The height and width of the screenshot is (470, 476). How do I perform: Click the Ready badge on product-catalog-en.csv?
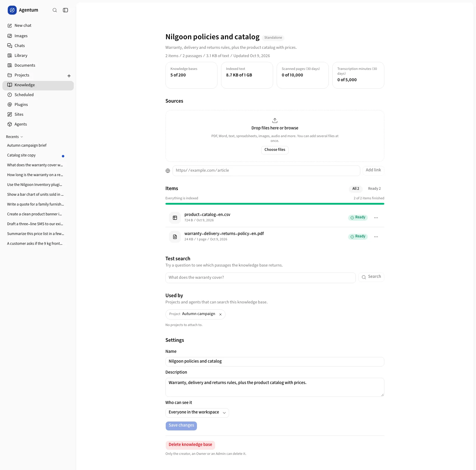(x=358, y=217)
